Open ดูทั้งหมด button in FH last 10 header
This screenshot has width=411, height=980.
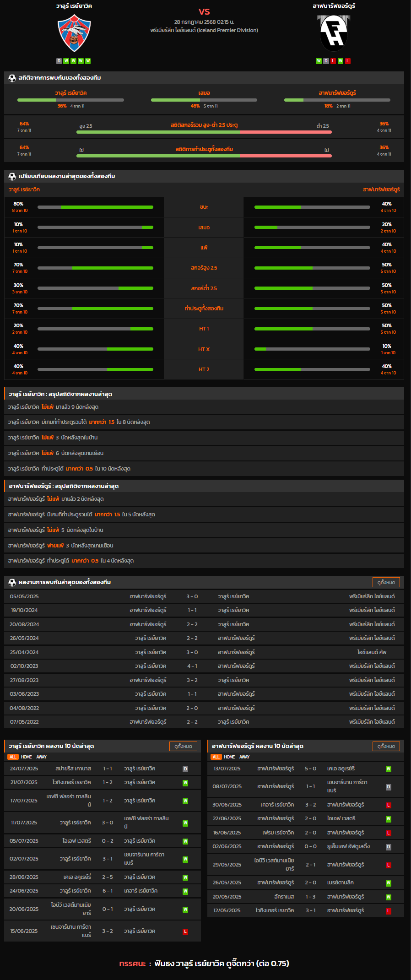[386, 746]
